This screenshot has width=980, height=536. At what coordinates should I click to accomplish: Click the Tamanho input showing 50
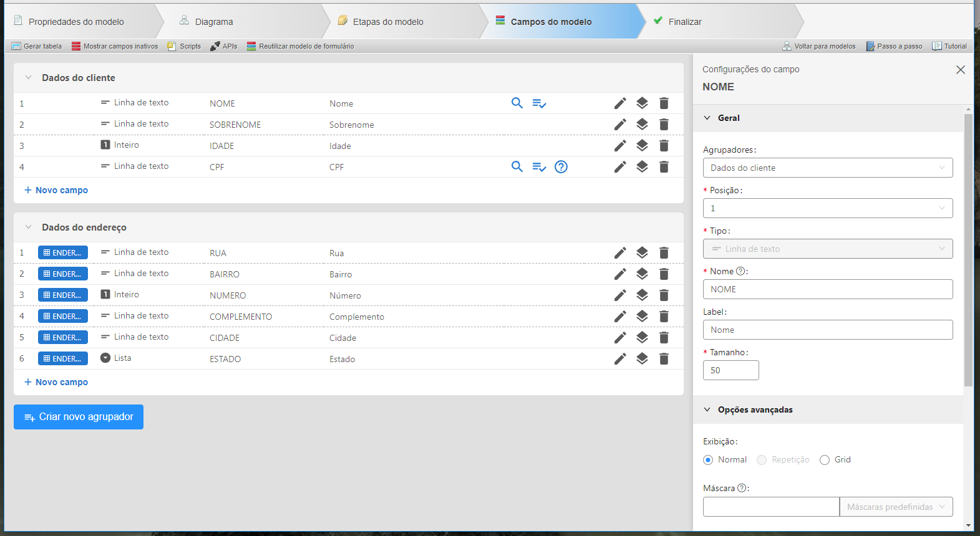(x=731, y=370)
